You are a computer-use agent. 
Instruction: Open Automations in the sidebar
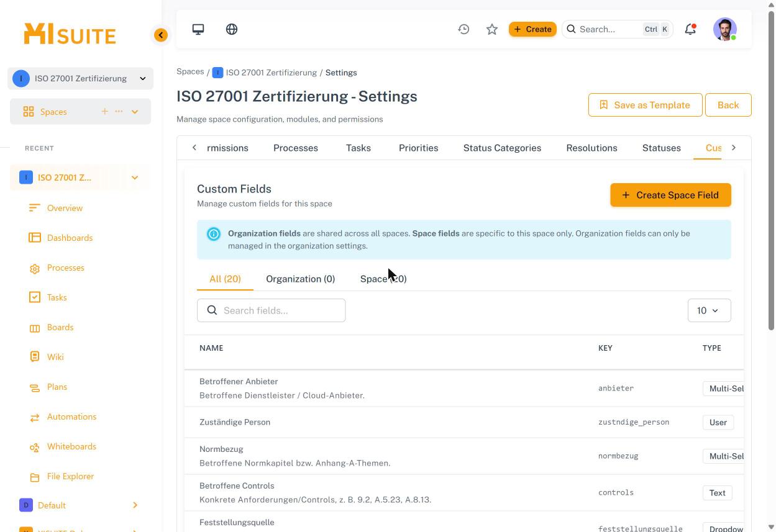pos(71,417)
